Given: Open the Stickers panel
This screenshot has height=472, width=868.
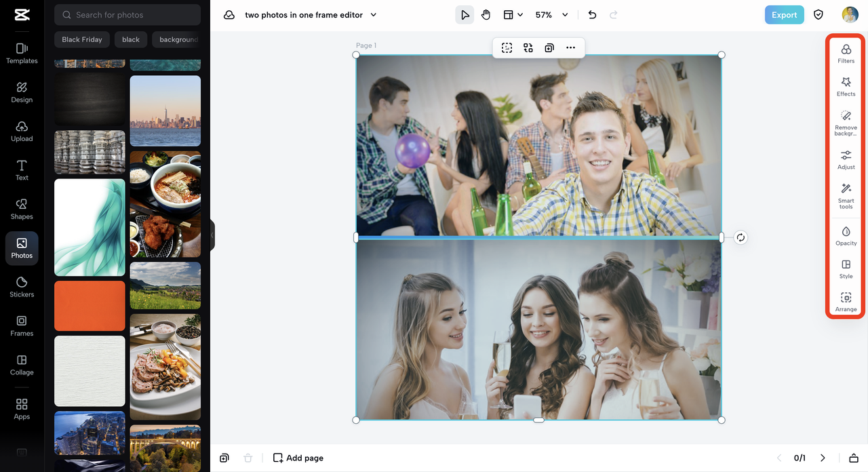Looking at the screenshot, I should pyautogui.click(x=22, y=287).
